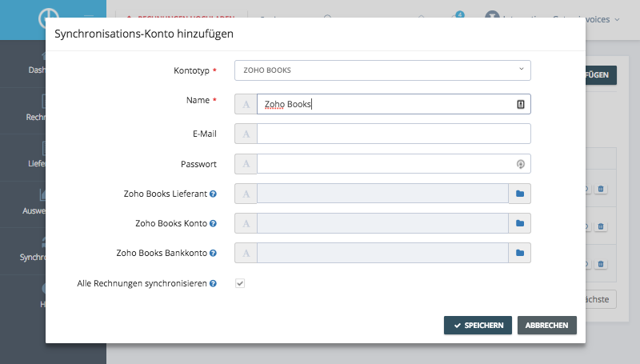
Task: Cancel the dialog with ABBRECHEN
Action: pyautogui.click(x=547, y=326)
